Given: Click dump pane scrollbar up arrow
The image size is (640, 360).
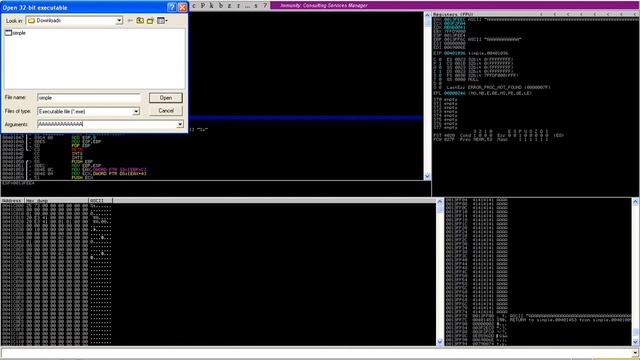Looking at the screenshot, I should tap(440, 201).
